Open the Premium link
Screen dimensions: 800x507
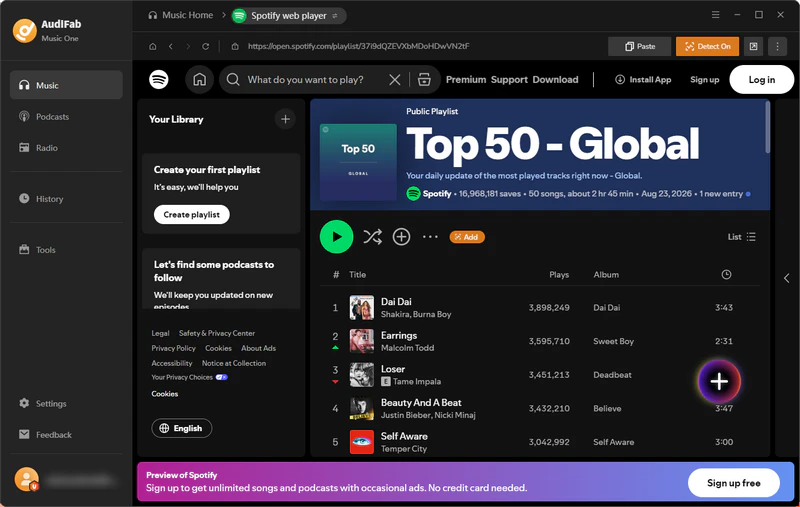(466, 80)
